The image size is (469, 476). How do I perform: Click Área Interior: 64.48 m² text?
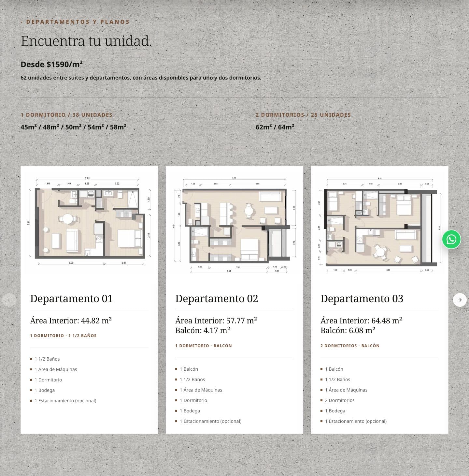click(361, 320)
